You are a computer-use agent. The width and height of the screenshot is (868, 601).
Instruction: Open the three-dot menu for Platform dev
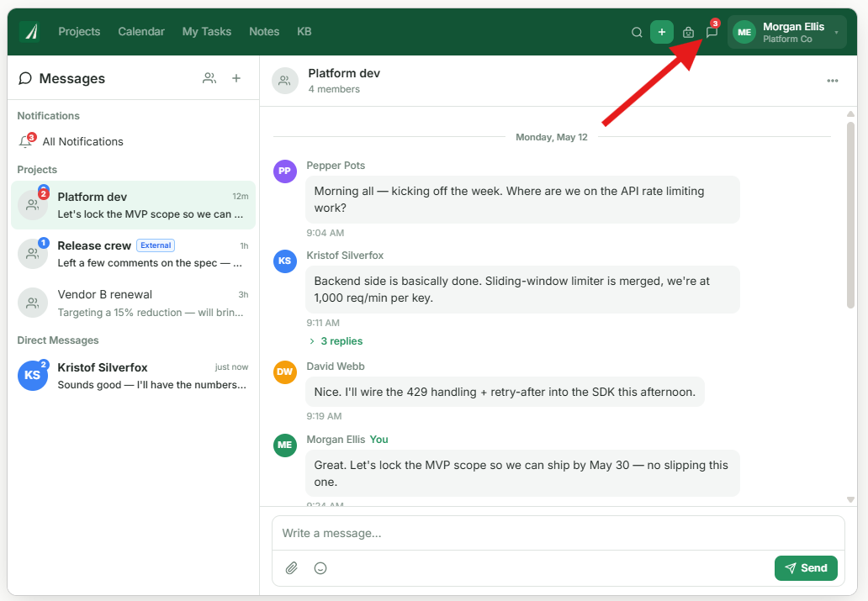tap(832, 81)
